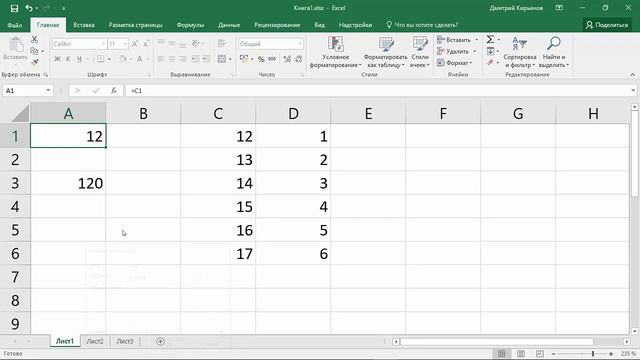
Task: Switch to Page Break Preview view
Action: tap(540, 354)
